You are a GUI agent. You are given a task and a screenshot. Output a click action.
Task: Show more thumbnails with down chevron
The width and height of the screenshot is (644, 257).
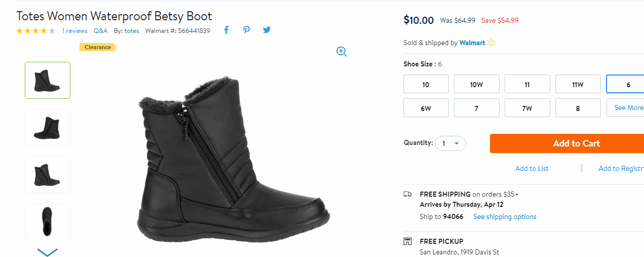tap(48, 251)
